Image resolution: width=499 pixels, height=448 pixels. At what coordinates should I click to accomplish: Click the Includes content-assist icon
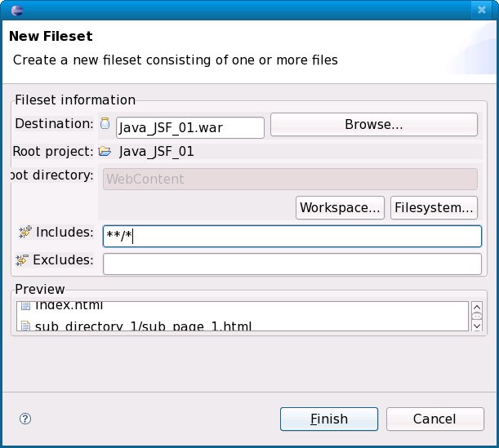(25, 233)
